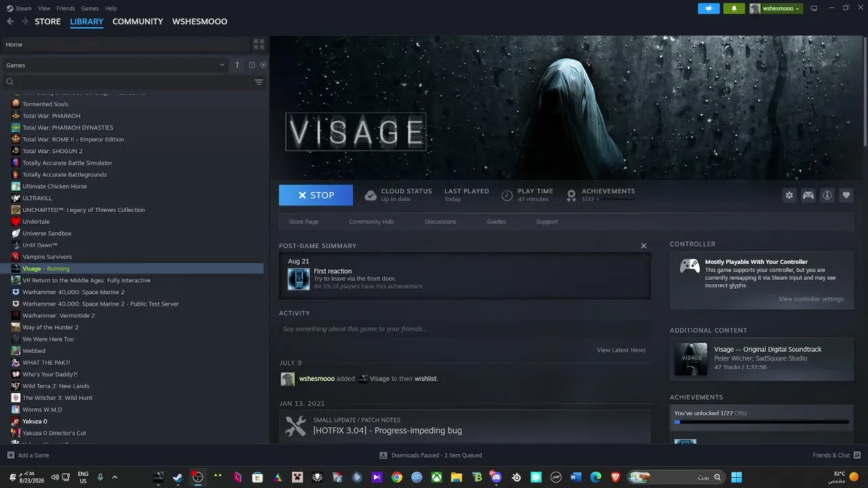Viewport: 868px width, 488px height.
Task: Open the HOTFIX 3.04 patch notes
Action: (x=387, y=430)
